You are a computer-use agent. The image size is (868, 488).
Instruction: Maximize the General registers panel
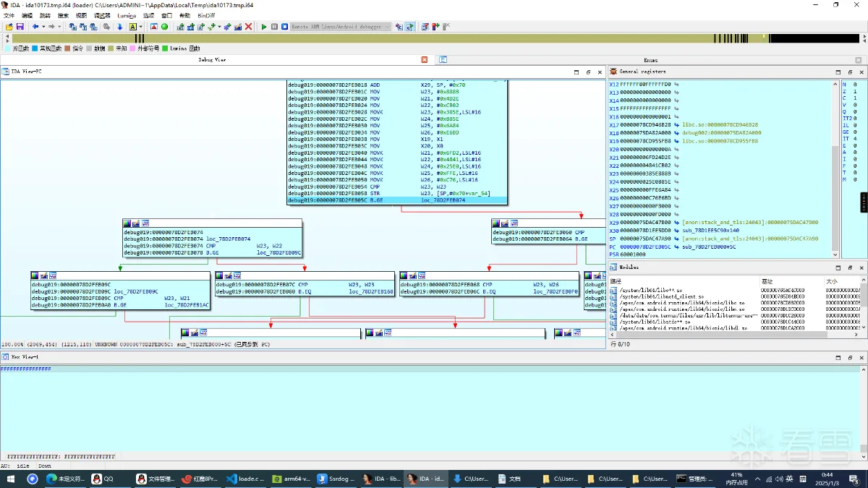[x=838, y=72]
